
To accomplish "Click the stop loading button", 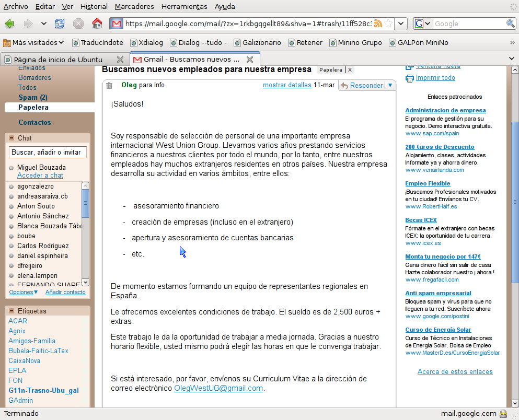I will 78,24.
